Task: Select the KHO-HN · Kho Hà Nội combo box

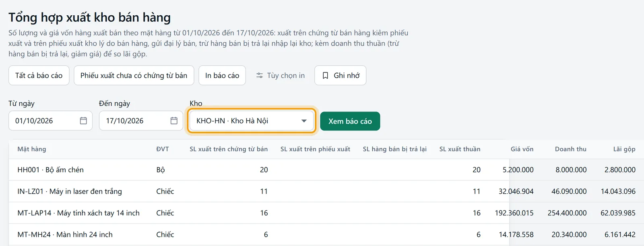Action: pyautogui.click(x=252, y=121)
